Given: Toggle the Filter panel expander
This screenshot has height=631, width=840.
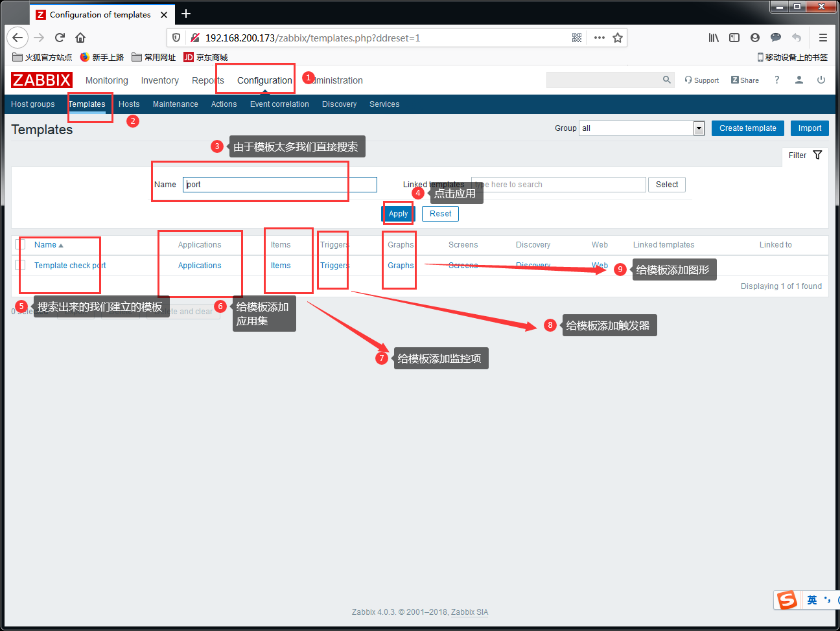Looking at the screenshot, I should pyautogui.click(x=806, y=155).
